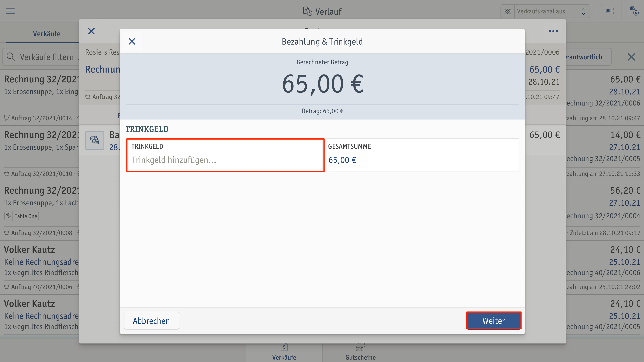The width and height of the screenshot is (644, 362).
Task: Click the search magnifier icon
Action: click(x=11, y=57)
